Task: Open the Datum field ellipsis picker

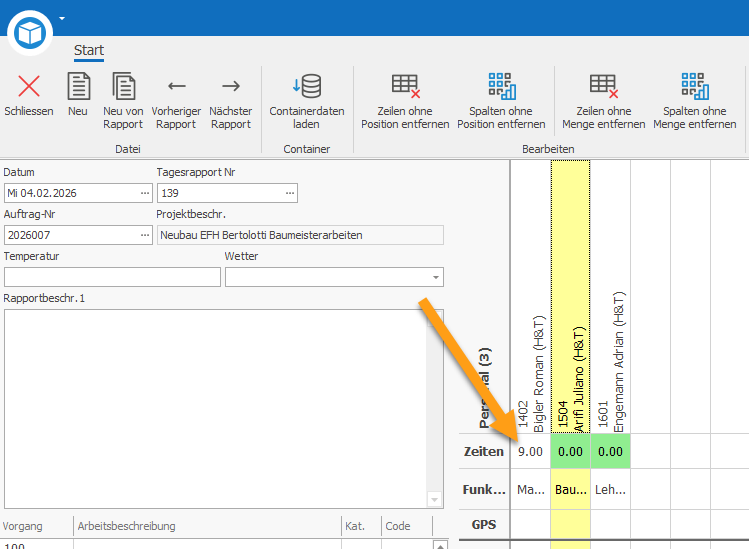Action: (145, 193)
